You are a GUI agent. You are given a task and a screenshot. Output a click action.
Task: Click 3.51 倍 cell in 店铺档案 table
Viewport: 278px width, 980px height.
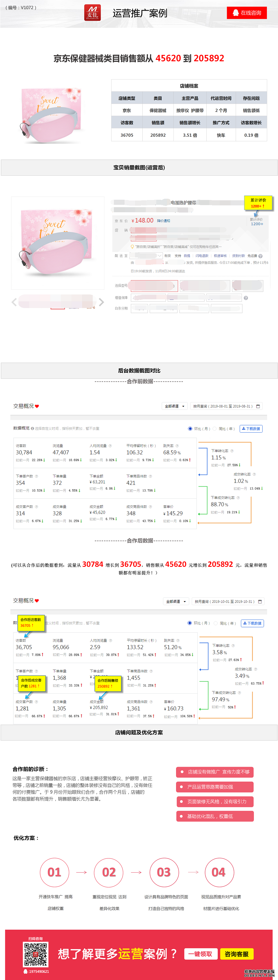click(190, 135)
